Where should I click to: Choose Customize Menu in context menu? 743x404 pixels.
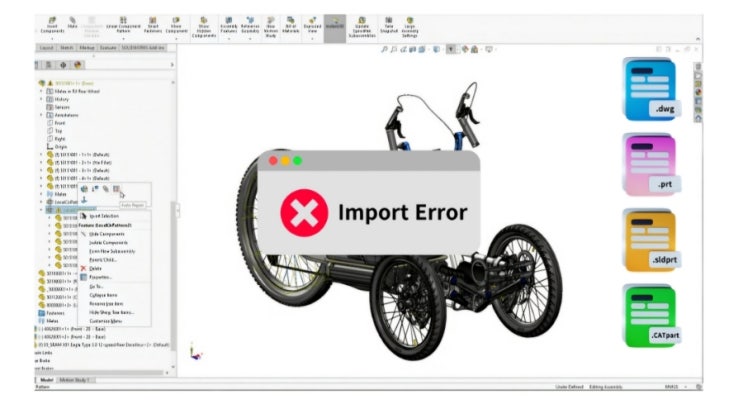(106, 321)
